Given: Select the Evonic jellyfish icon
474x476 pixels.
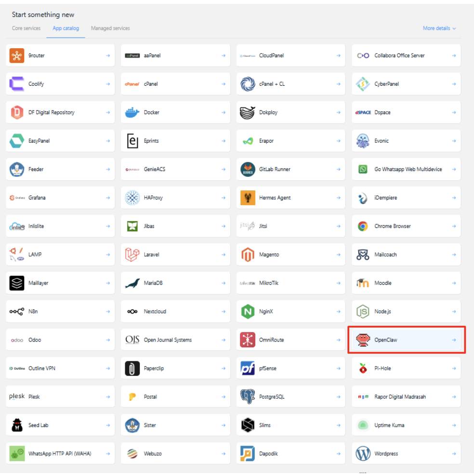Looking at the screenshot, I should tap(363, 141).
